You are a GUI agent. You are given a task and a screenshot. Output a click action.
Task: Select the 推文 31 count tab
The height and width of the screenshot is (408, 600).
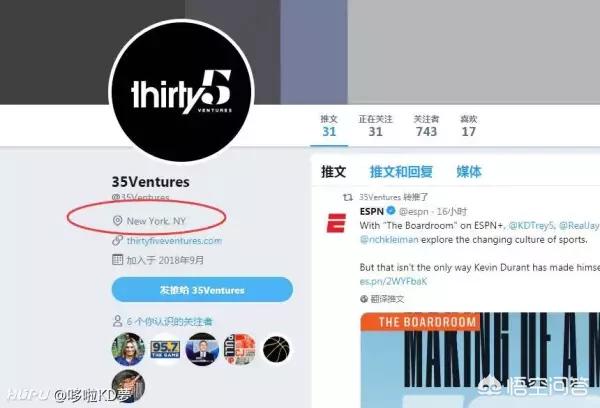click(x=329, y=126)
